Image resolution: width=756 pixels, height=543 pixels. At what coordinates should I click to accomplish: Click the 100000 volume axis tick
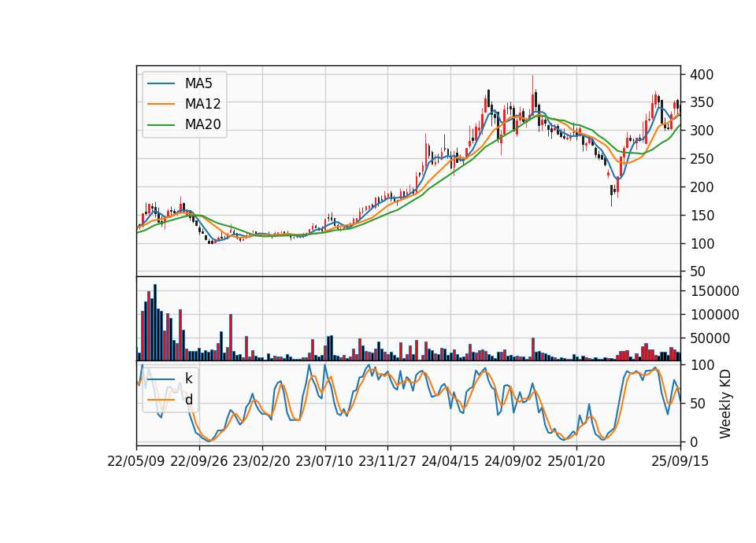pos(714,315)
